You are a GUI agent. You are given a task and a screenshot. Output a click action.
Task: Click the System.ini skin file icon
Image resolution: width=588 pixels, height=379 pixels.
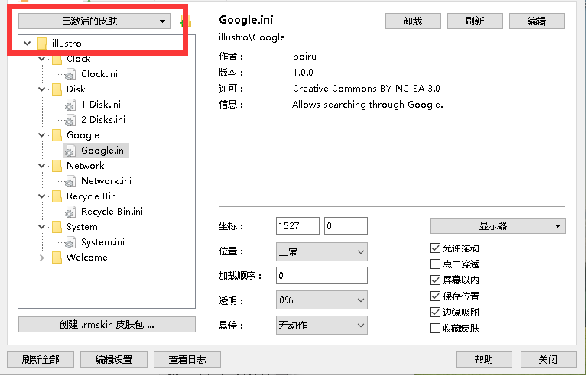click(72, 242)
